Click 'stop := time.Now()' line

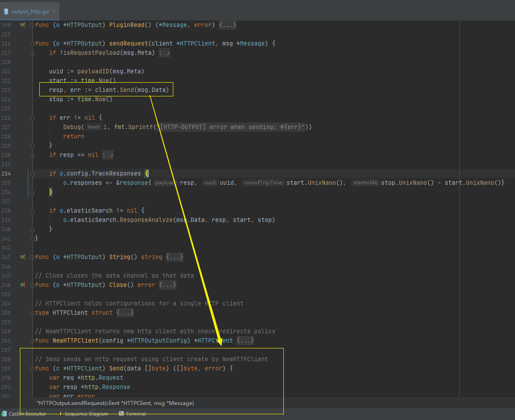coord(80,99)
